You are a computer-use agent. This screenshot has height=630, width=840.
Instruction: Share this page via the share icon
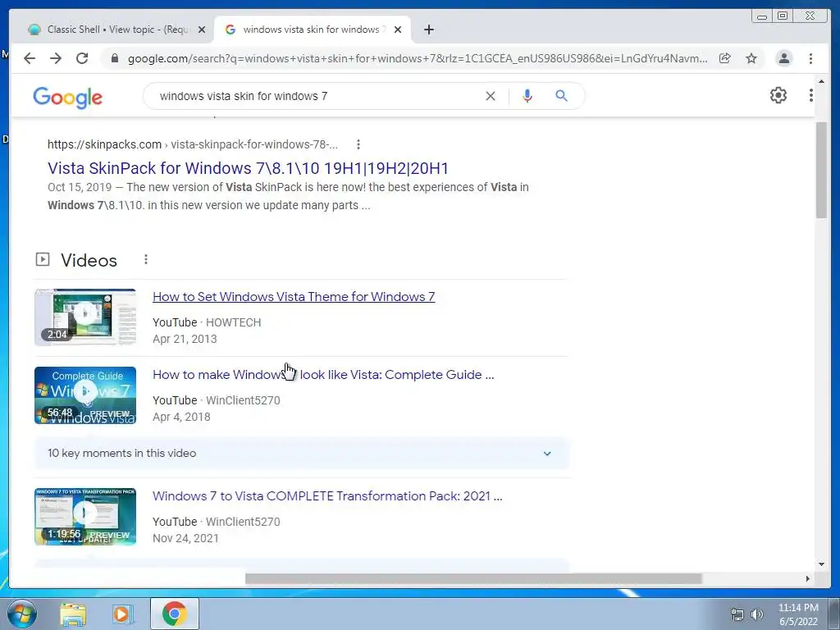tap(725, 58)
